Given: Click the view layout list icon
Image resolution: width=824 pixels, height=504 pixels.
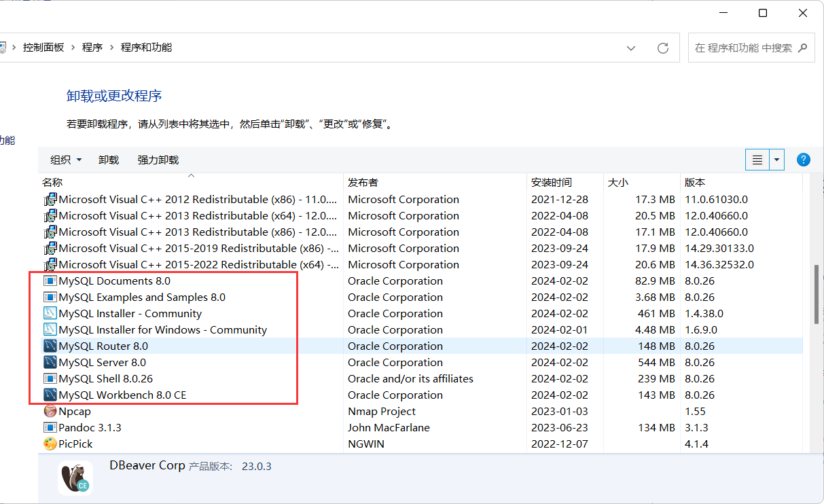Looking at the screenshot, I should pos(757,160).
